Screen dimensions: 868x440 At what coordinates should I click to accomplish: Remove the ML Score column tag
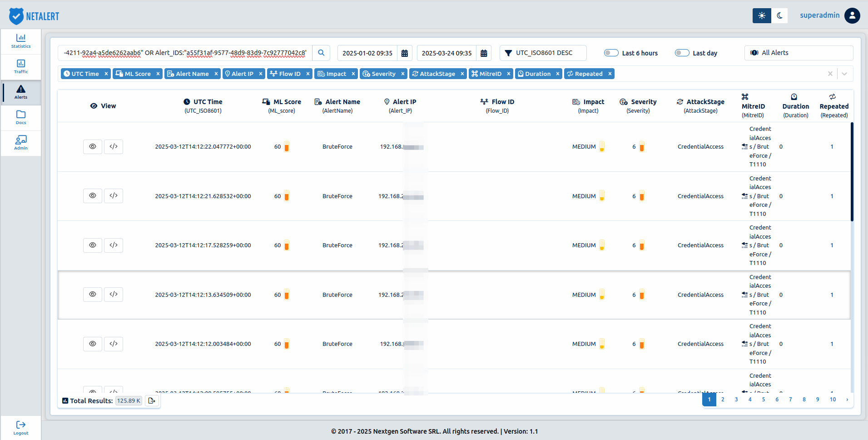click(x=158, y=74)
